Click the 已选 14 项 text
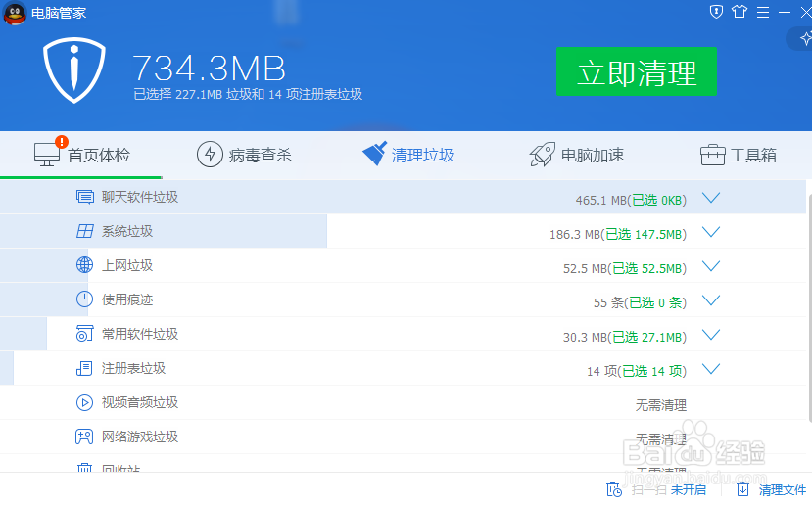This screenshot has width=812, height=506. point(652,372)
